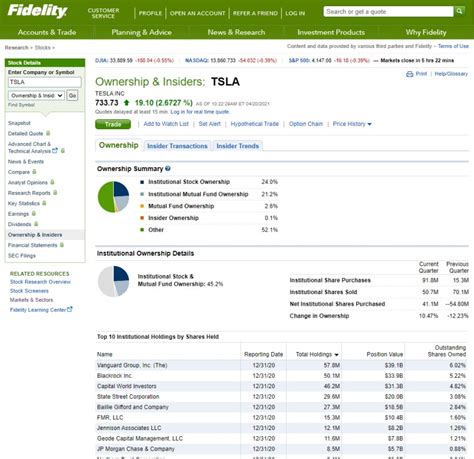Click lock icon beside Analyst Opinions

[52, 182]
